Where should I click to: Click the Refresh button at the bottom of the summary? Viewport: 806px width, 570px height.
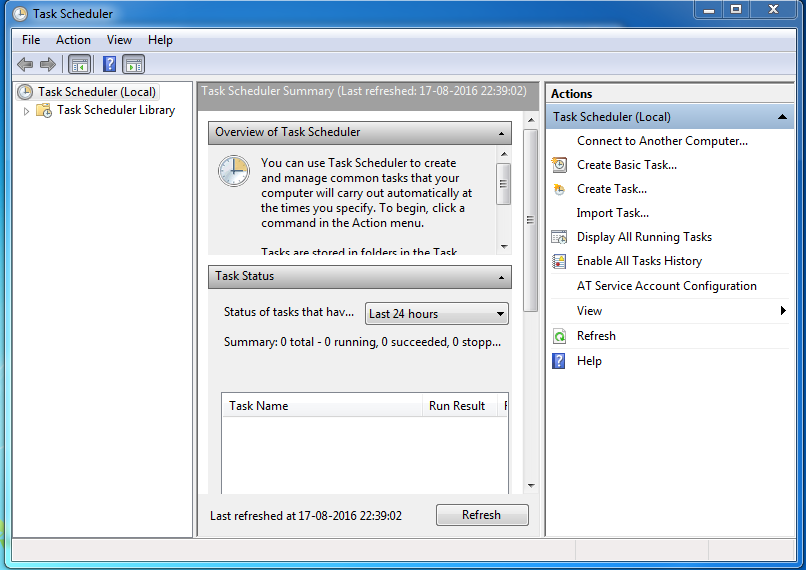click(482, 515)
